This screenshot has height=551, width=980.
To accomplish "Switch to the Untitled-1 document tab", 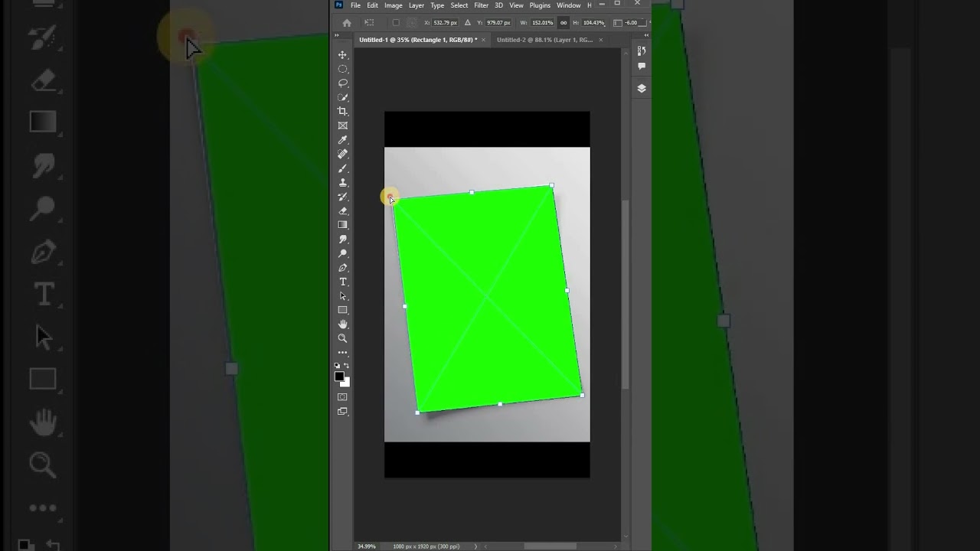I will (x=418, y=40).
